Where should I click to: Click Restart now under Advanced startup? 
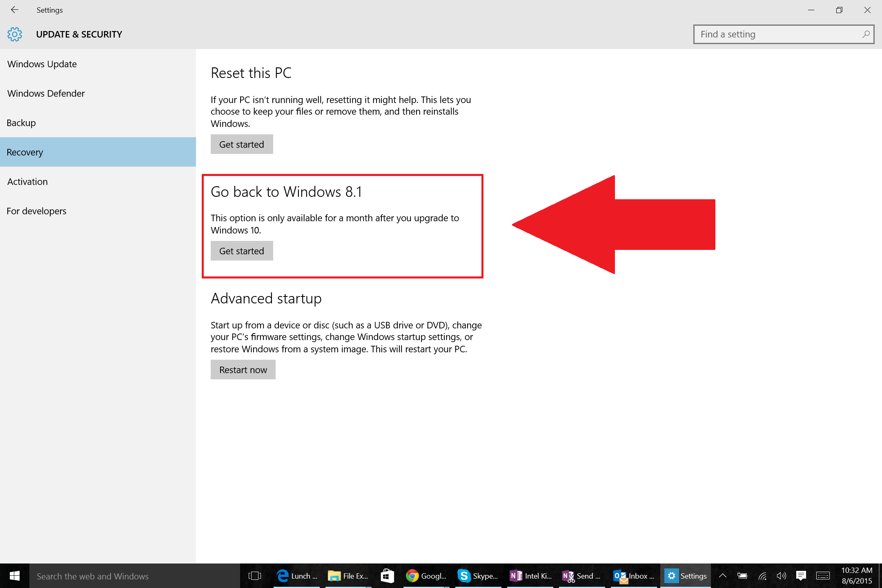[x=243, y=370]
